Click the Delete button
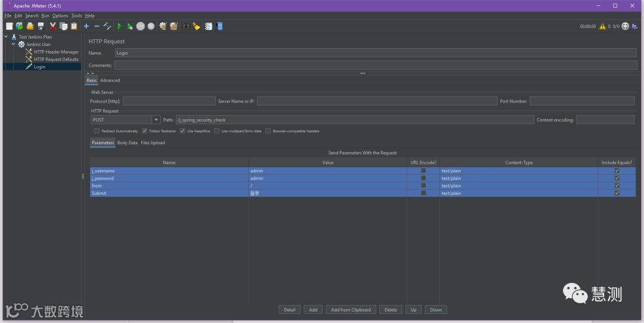This screenshot has width=644, height=323. [391, 310]
